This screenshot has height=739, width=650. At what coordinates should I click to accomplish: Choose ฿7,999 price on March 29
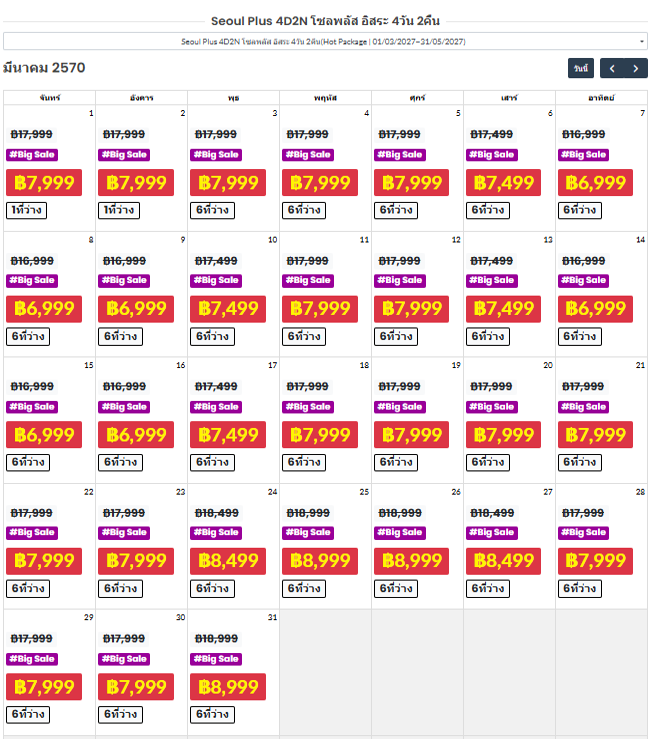[x=44, y=687]
